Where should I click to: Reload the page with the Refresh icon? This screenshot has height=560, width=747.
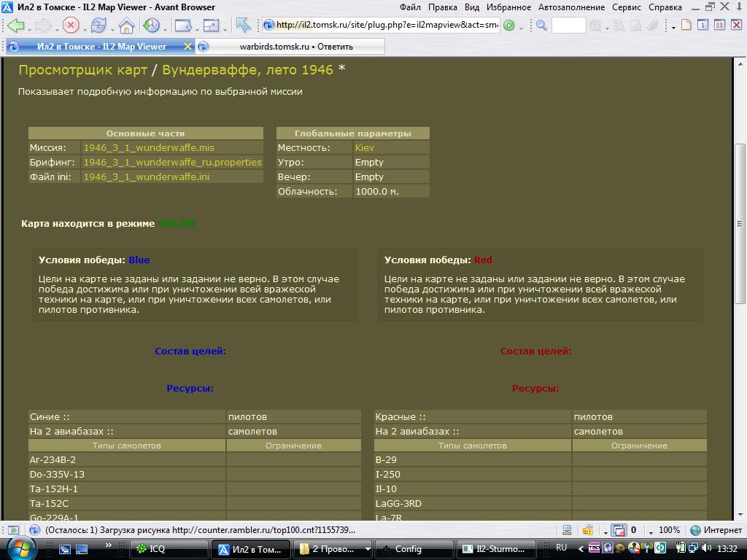(98, 26)
